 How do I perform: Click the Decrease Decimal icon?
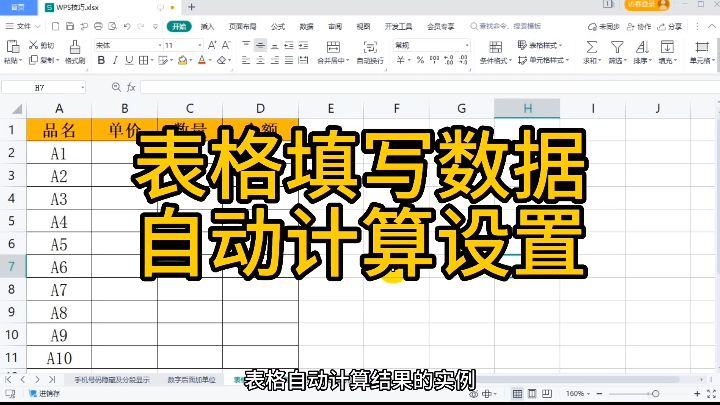[463, 60]
